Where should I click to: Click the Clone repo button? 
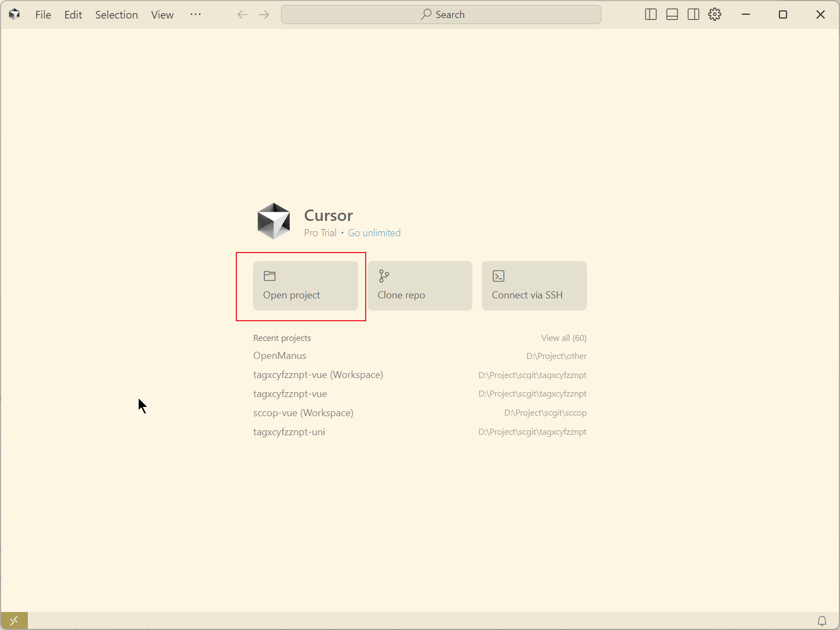(420, 286)
